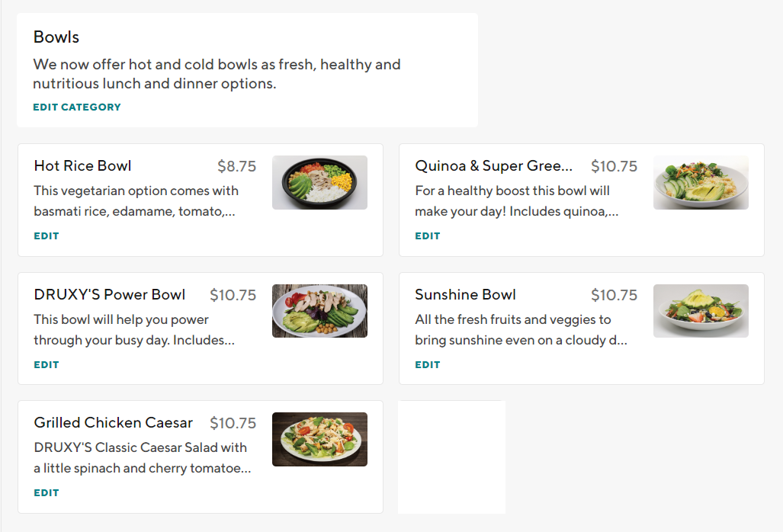The width and height of the screenshot is (783, 532).
Task: Select the Quinoa & Super Gree... item title
Action: (493, 166)
